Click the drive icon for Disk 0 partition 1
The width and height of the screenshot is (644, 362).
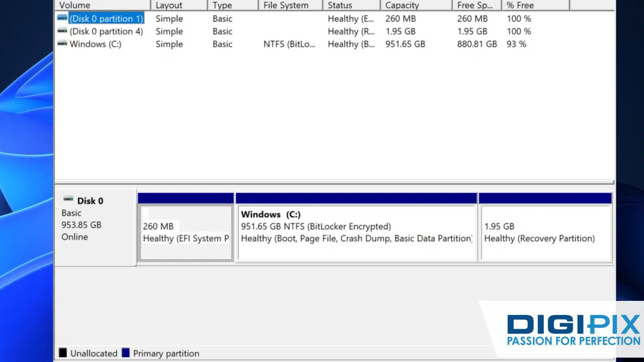[62, 18]
